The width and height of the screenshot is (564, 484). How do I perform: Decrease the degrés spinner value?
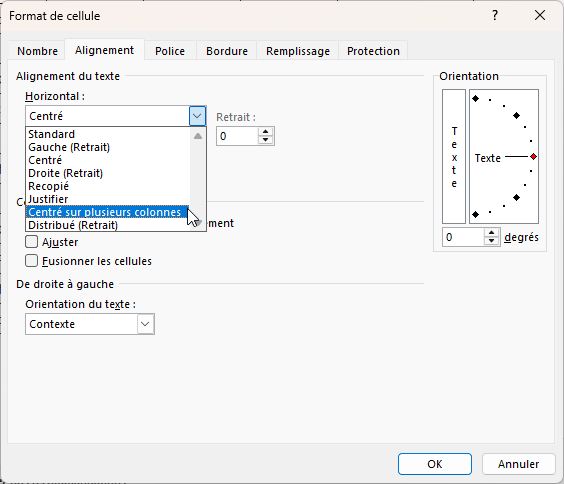tap(492, 241)
